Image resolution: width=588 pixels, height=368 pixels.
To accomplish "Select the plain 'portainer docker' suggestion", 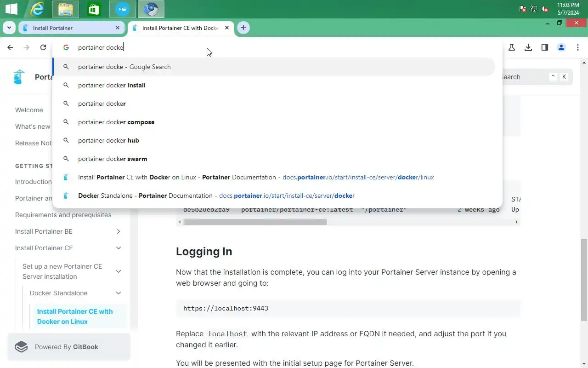I will pos(274,103).
